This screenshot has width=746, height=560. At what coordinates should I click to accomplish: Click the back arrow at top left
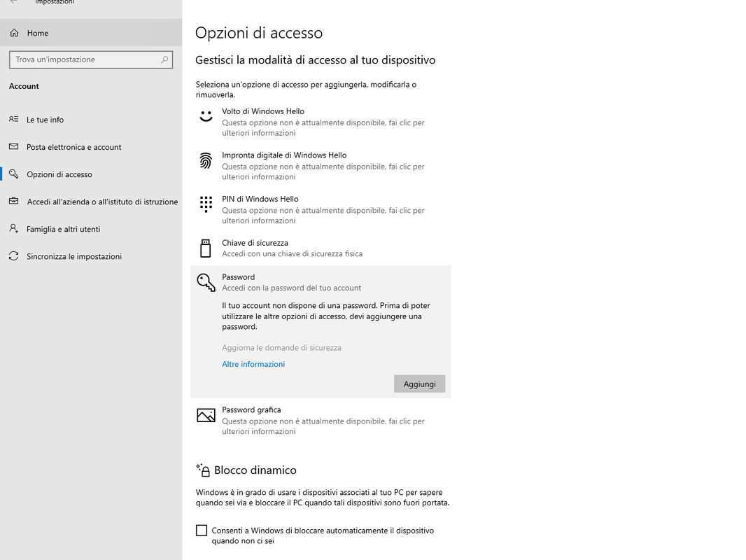pyautogui.click(x=14, y=2)
